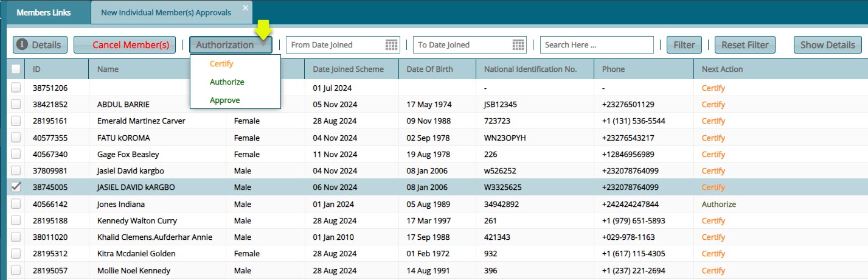Toggle the select-all checkbox in header
This screenshot has width=868, height=280.
[16, 69]
